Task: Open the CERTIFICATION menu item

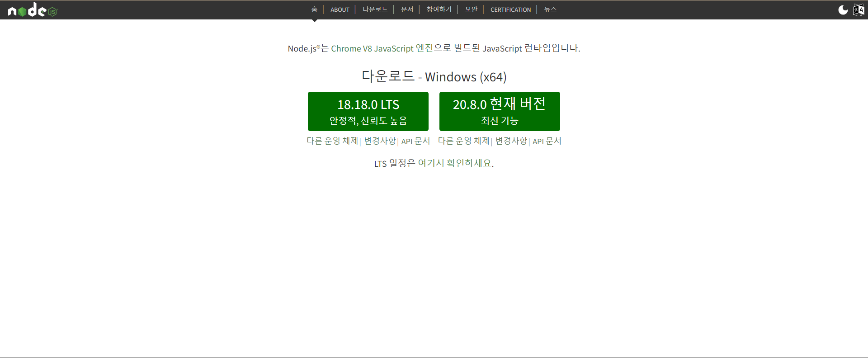Action: [511, 9]
